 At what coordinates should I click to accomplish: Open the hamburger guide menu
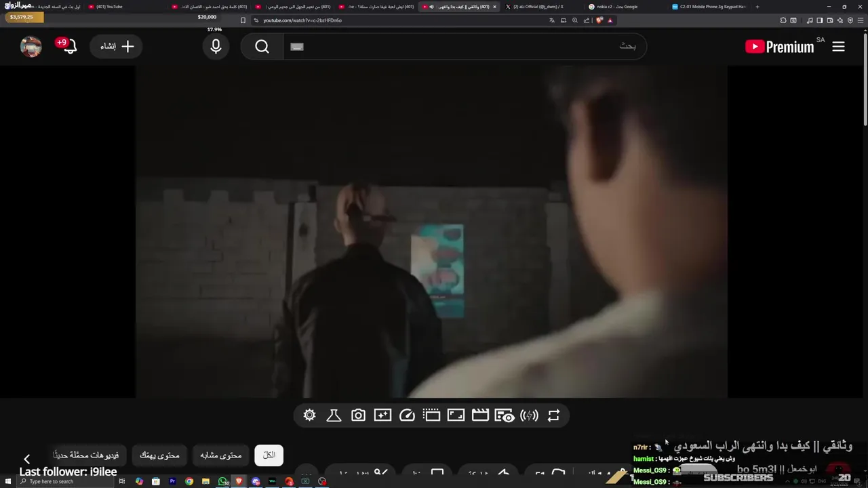click(x=839, y=46)
